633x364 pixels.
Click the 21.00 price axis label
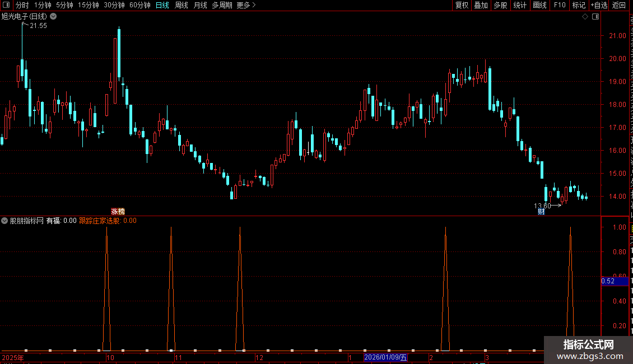[x=618, y=35]
